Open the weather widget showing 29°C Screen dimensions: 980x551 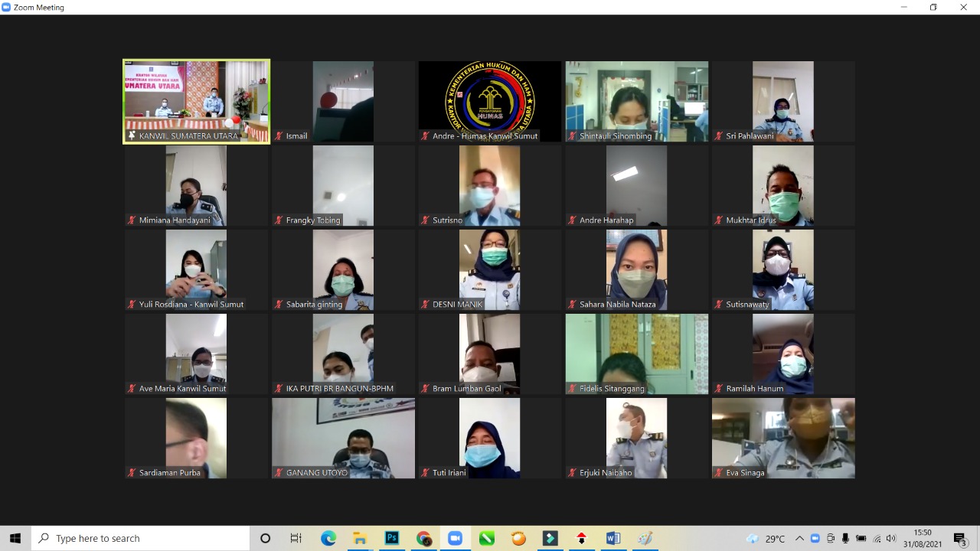tap(766, 538)
